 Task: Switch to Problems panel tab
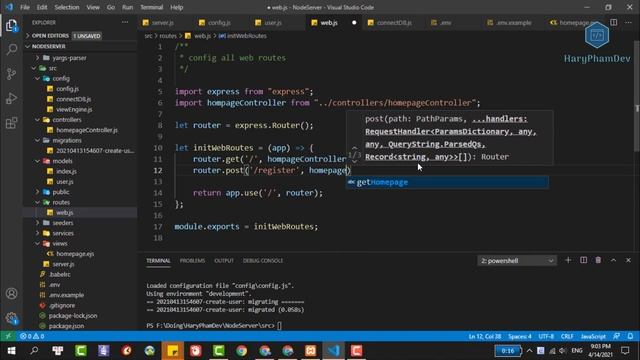[192, 260]
